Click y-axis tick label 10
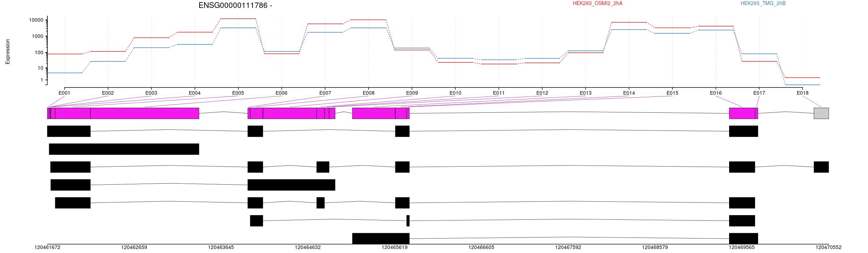 pyautogui.click(x=40, y=68)
